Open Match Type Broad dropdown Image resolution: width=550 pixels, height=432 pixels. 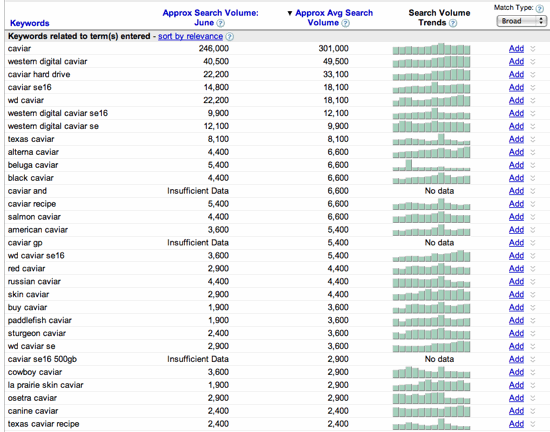coord(522,21)
